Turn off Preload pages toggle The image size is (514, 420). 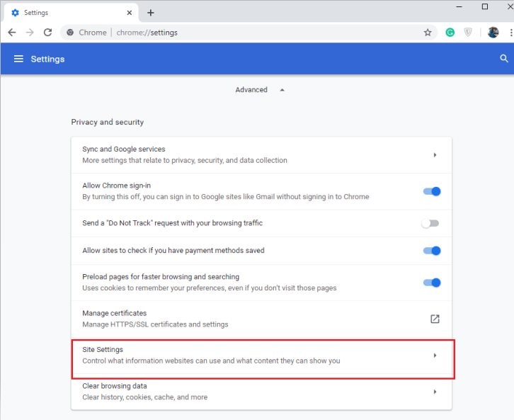432,283
